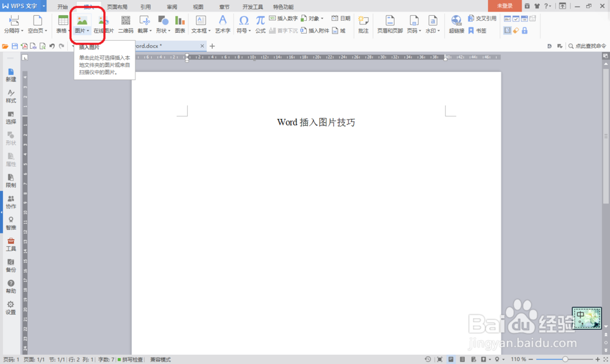Click zoom out minus button
The width and height of the screenshot is (610, 364).
(531, 359)
